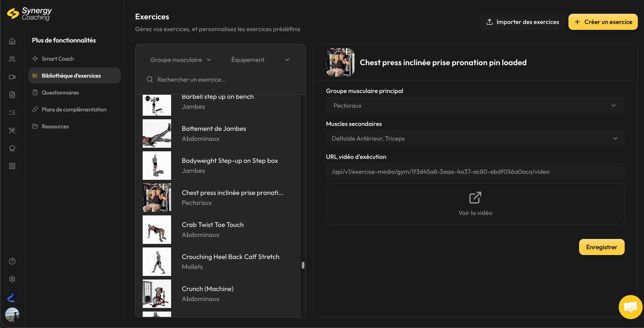
Task: Open the clients people icon
Action: pos(12,59)
